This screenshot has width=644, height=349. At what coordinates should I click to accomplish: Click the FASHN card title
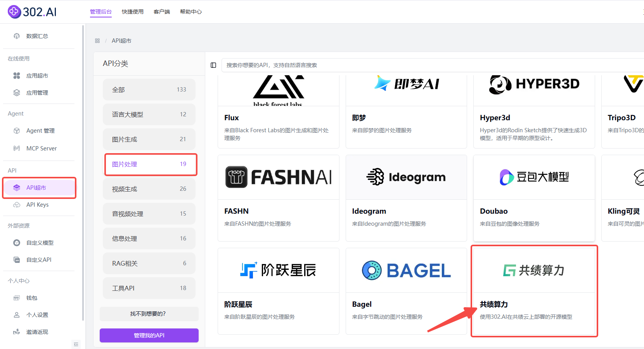click(236, 211)
